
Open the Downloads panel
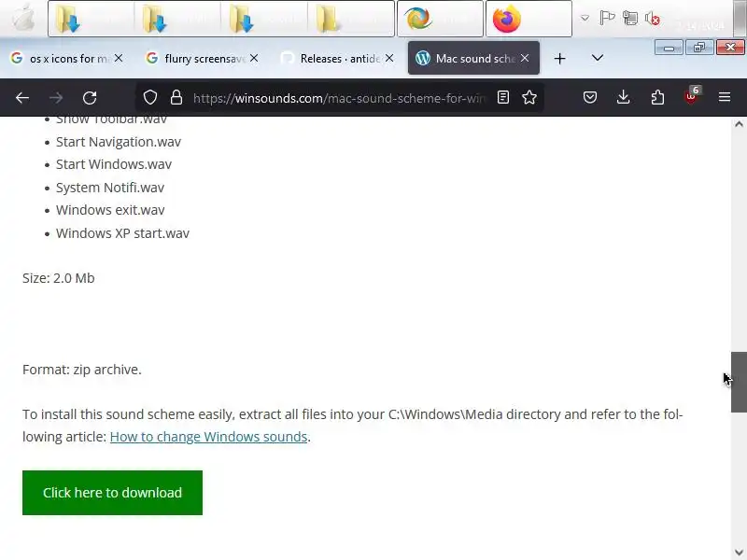pyautogui.click(x=623, y=98)
